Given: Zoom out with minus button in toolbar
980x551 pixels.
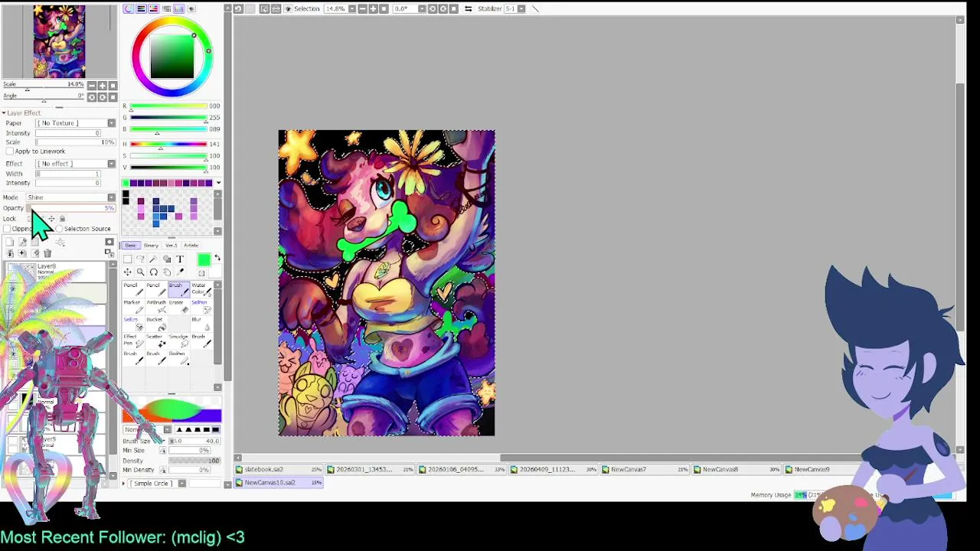Looking at the screenshot, I should [363, 8].
